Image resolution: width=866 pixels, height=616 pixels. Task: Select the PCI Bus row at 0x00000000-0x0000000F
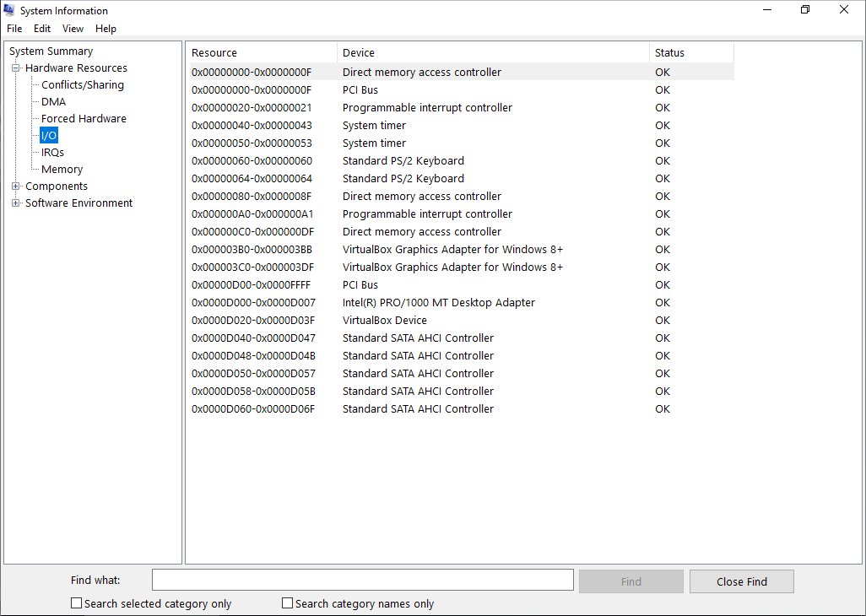462,90
